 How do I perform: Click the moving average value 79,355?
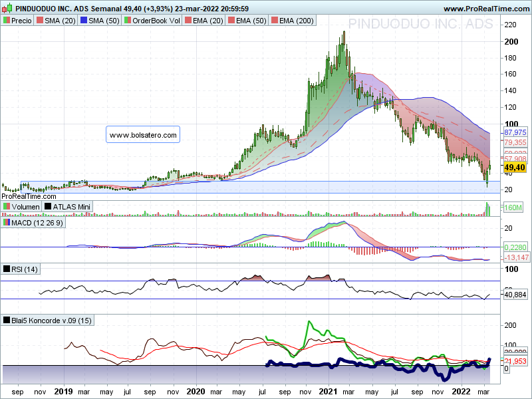pos(515,142)
